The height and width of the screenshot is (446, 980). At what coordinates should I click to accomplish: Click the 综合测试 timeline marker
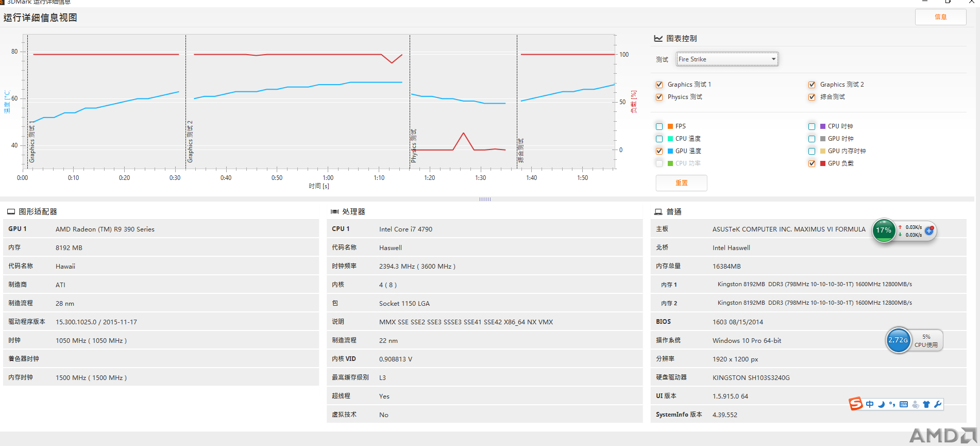pos(521,151)
